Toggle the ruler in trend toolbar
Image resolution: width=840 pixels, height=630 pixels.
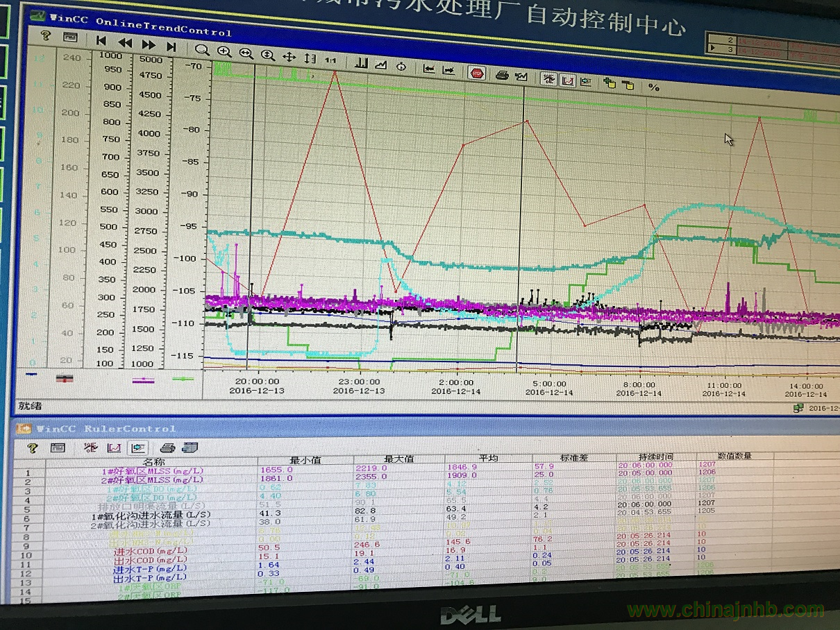(x=548, y=78)
